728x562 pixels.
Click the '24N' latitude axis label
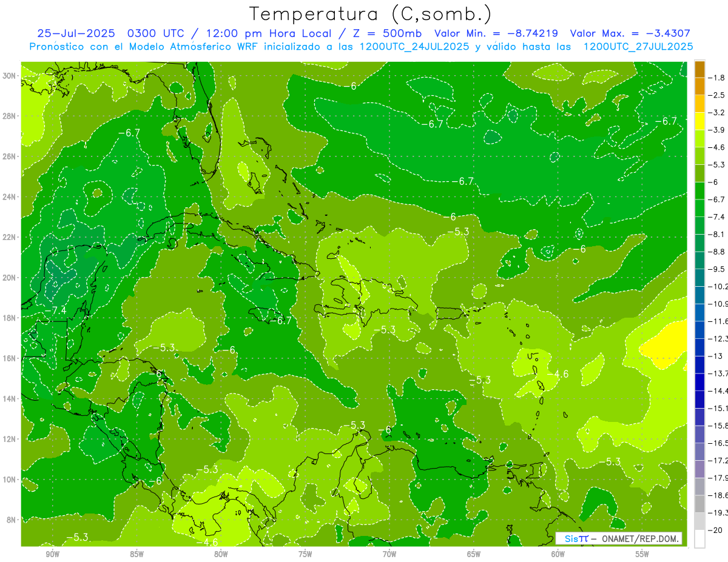[x=9, y=196]
